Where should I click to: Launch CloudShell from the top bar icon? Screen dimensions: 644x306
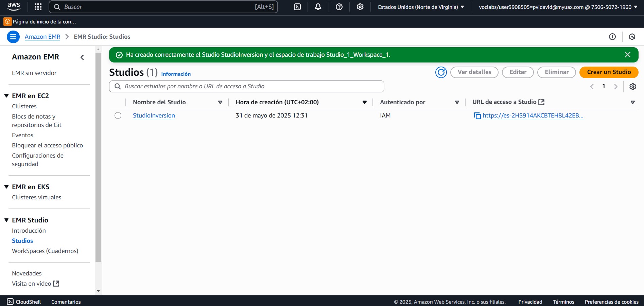297,7
